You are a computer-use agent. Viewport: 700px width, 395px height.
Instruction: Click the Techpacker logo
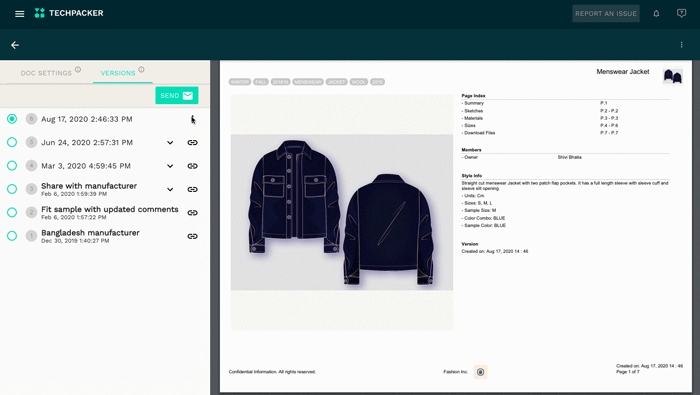(69, 13)
